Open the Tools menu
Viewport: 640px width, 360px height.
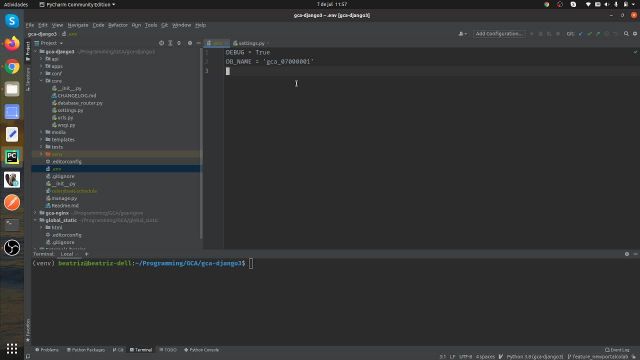point(151,25)
